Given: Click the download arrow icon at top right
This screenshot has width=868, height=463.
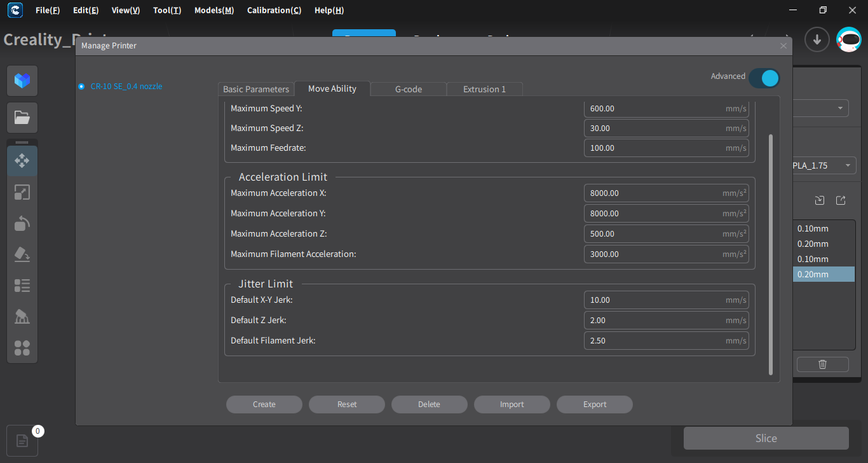Looking at the screenshot, I should coord(817,39).
